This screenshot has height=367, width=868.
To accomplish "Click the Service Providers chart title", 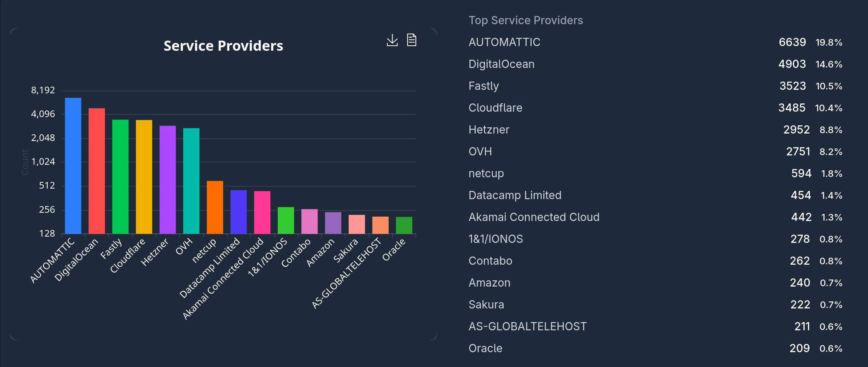I will tap(223, 46).
